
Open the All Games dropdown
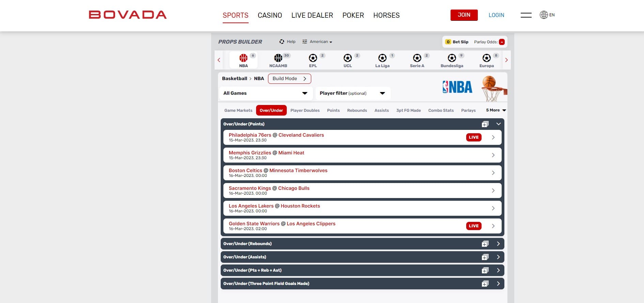point(266,93)
